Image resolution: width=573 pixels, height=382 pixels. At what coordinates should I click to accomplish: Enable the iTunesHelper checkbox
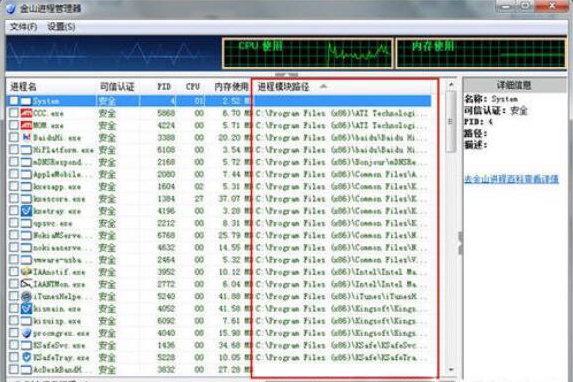coord(14,296)
